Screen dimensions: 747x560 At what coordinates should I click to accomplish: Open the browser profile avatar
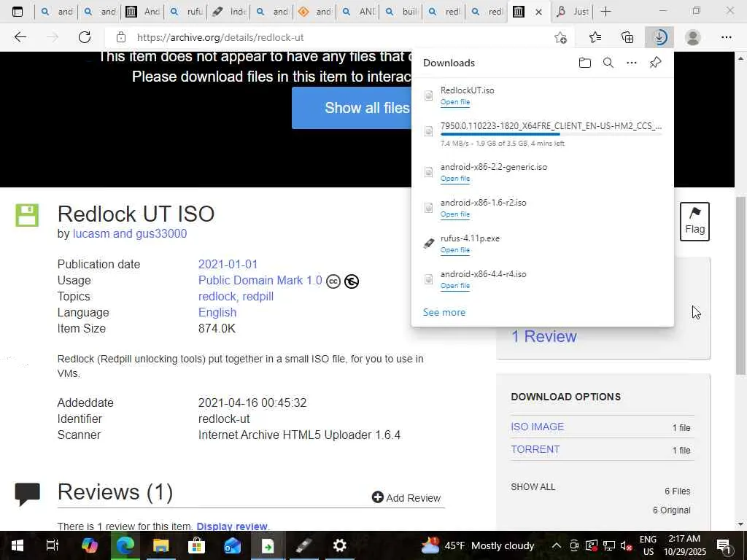click(693, 37)
